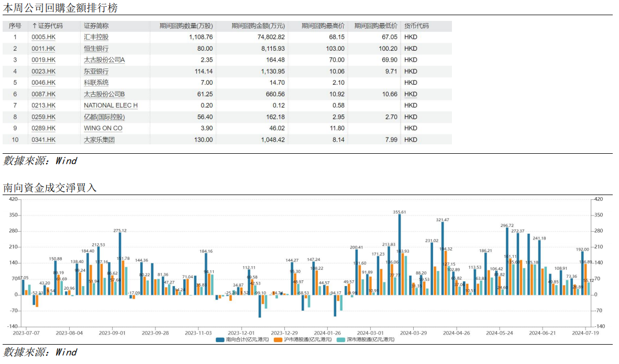Click the 南向資金成交淨買入 chart title
Image resolution: width=619 pixels, height=364 pixels.
point(50,188)
